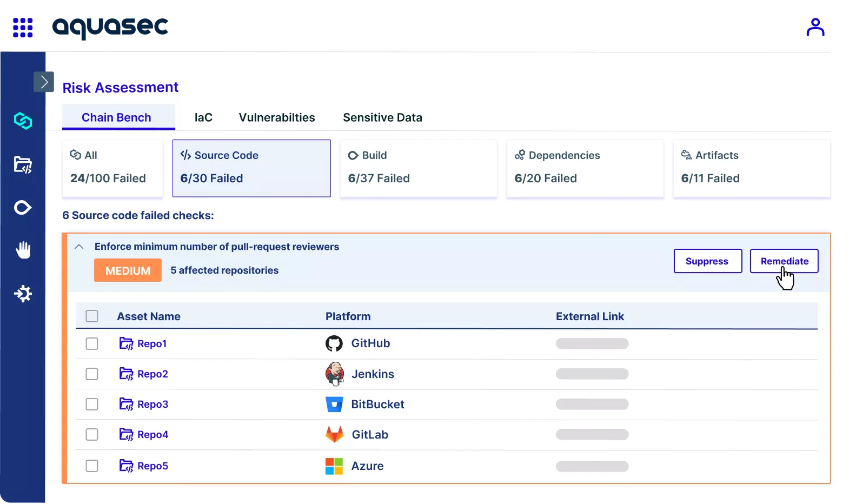Check the Repo1 row checkbox
Image resolution: width=849 pixels, height=504 pixels.
click(92, 343)
